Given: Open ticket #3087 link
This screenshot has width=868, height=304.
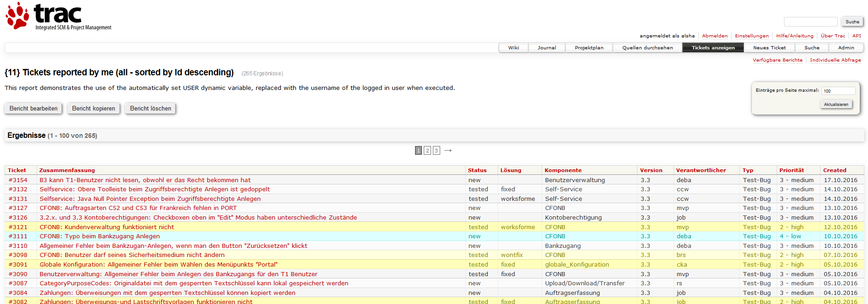Looking at the screenshot, I should [18, 283].
